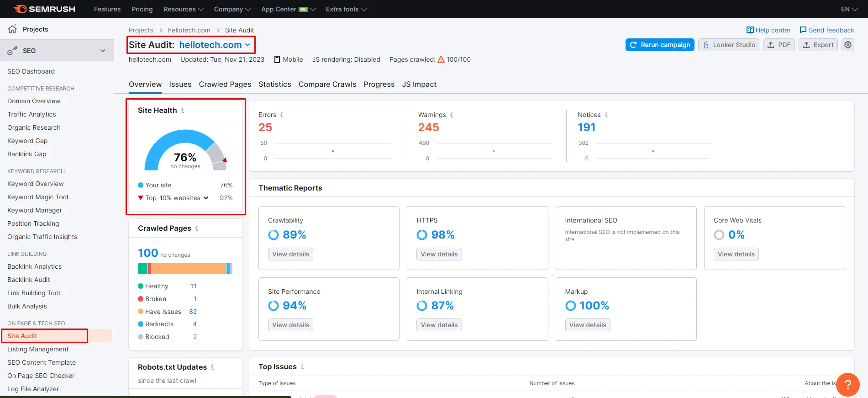This screenshot has height=398, width=868.
Task: Open Backlink Audit in the sidebar
Action: coord(29,280)
